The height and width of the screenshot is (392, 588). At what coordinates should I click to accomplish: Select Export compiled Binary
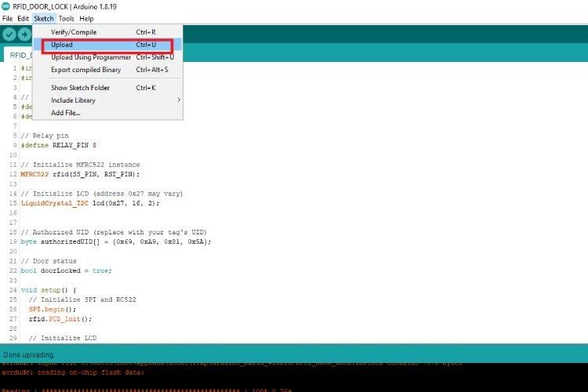tap(107, 70)
